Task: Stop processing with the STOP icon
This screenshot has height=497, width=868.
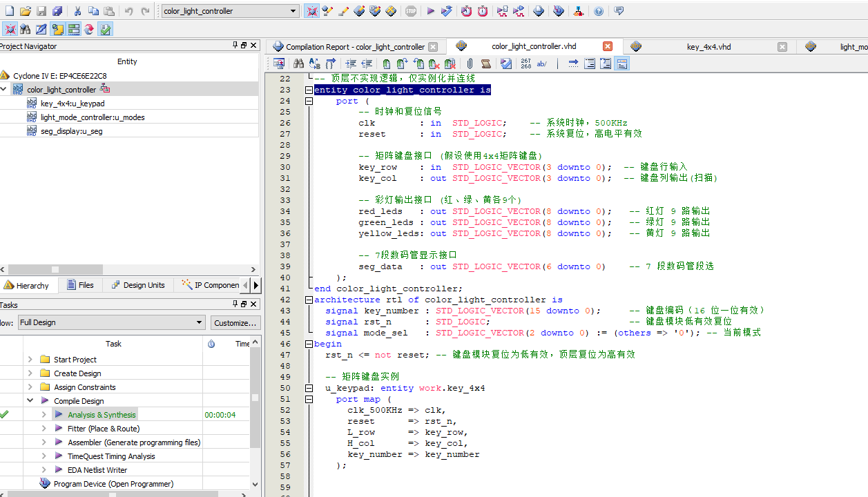Action: [x=411, y=11]
